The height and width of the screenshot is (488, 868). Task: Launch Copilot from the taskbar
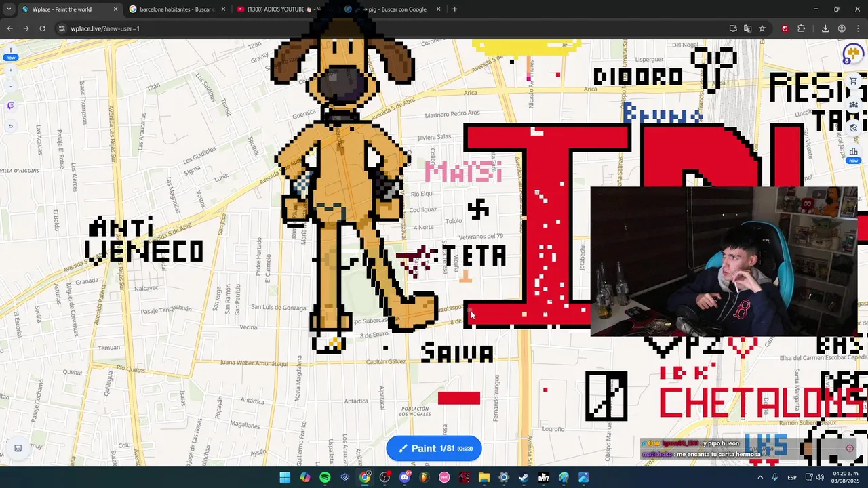(305, 477)
